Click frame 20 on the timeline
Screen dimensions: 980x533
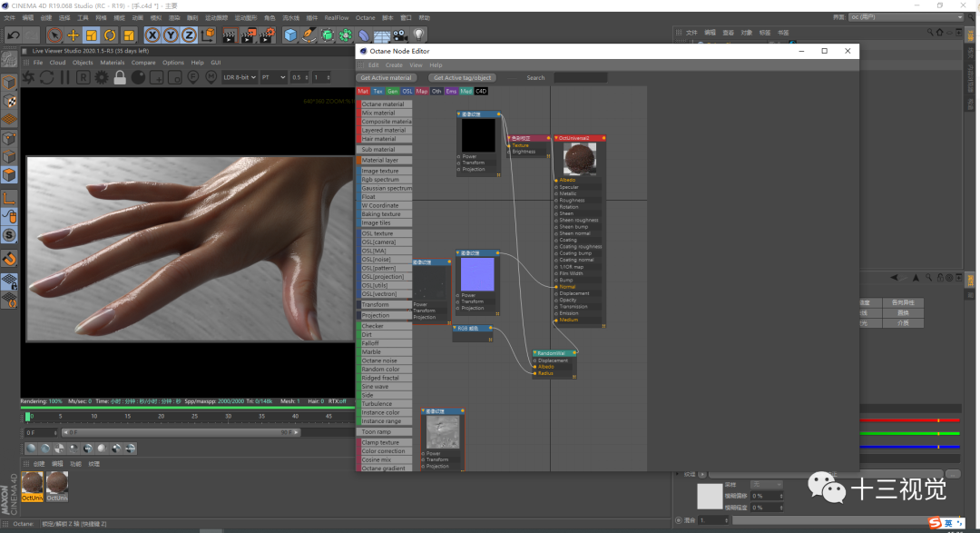[x=161, y=416]
